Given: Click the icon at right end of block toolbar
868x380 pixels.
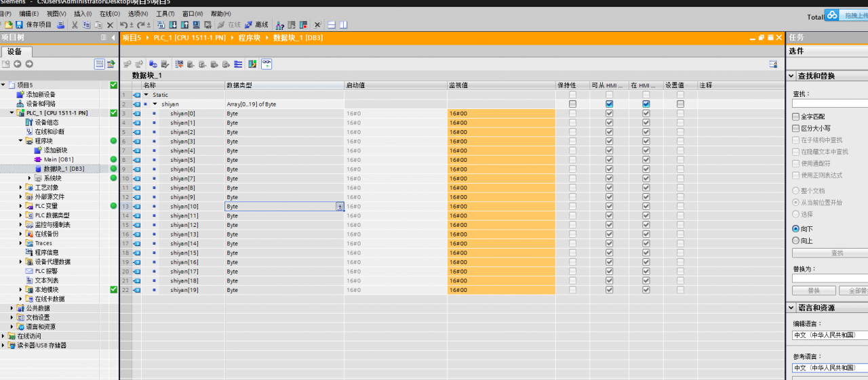Looking at the screenshot, I should tap(773, 64).
